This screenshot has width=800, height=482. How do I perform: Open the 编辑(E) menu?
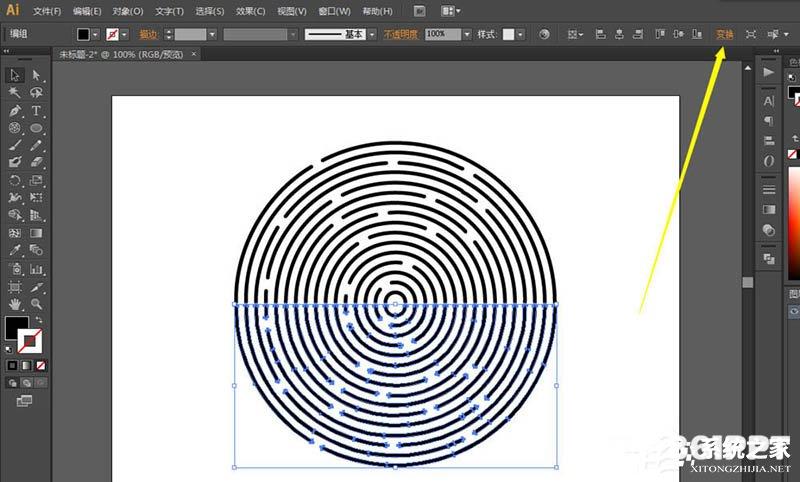[x=87, y=11]
